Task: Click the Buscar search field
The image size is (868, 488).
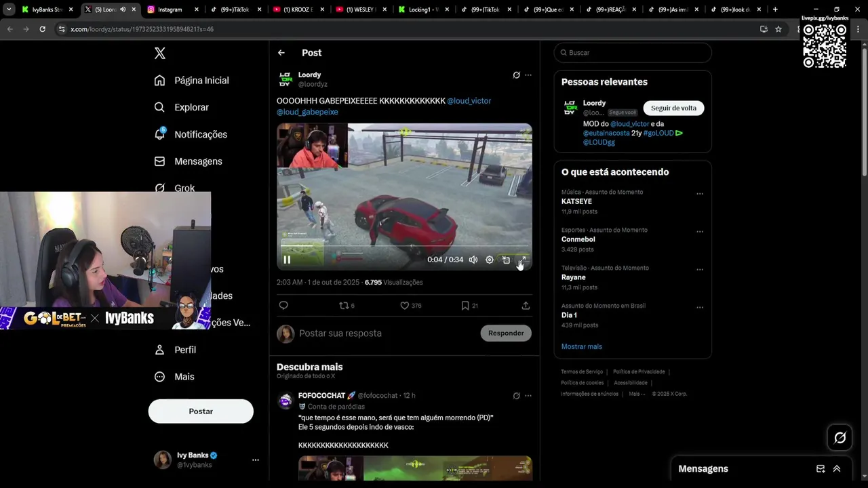Action: pyautogui.click(x=633, y=53)
